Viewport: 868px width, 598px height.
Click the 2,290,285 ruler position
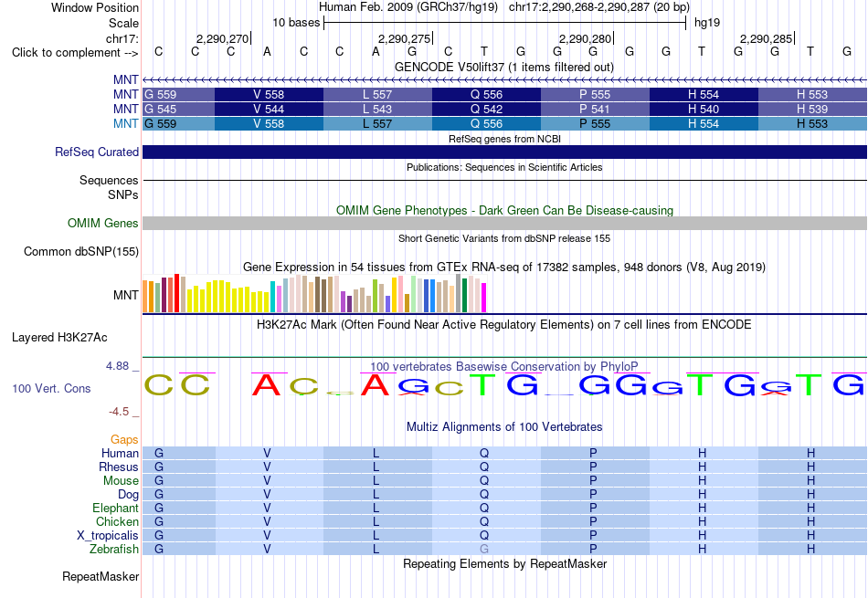pyautogui.click(x=767, y=38)
